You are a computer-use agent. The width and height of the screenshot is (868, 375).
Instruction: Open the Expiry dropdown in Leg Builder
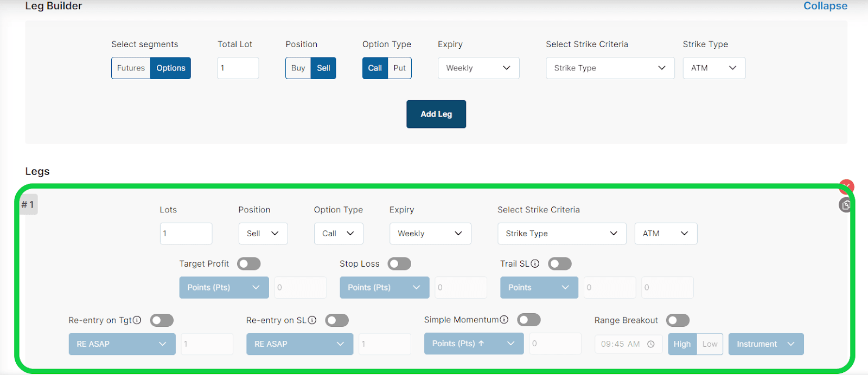(x=478, y=68)
